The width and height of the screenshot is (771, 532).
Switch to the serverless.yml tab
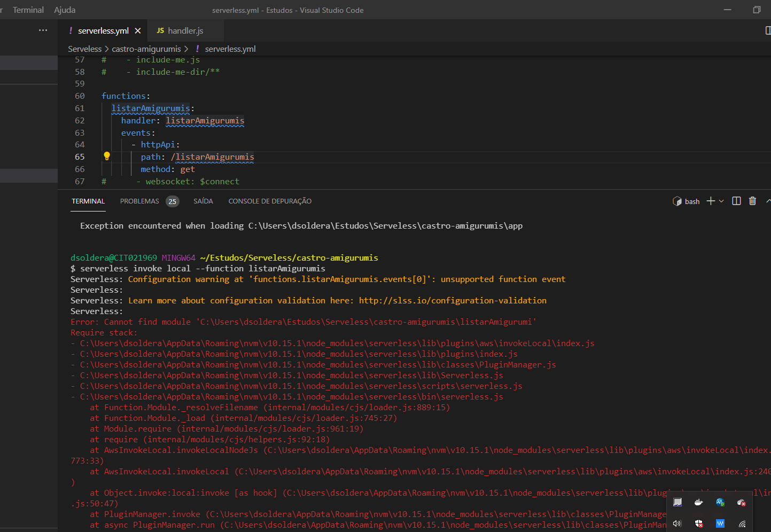[103, 31]
